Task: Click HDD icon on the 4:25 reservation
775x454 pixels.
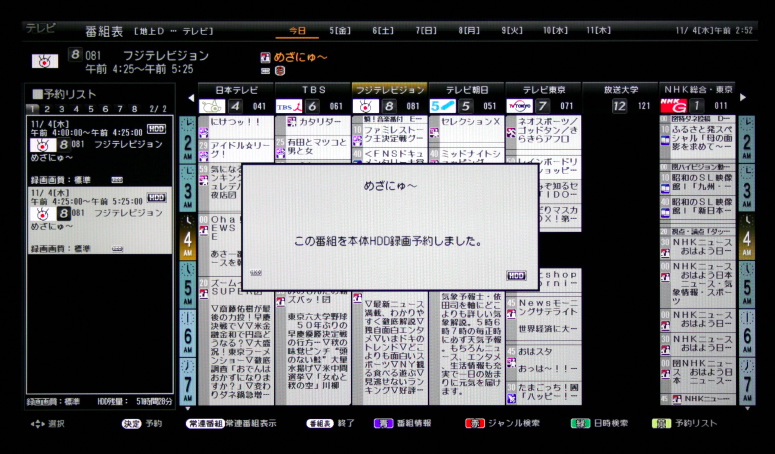Action: [x=156, y=198]
